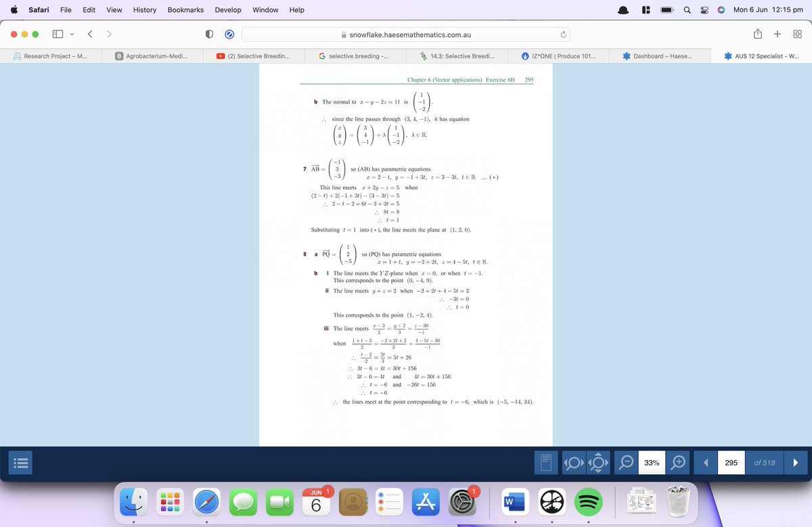Open the App Store from Dock
This screenshot has width=812, height=527.
coord(426,503)
